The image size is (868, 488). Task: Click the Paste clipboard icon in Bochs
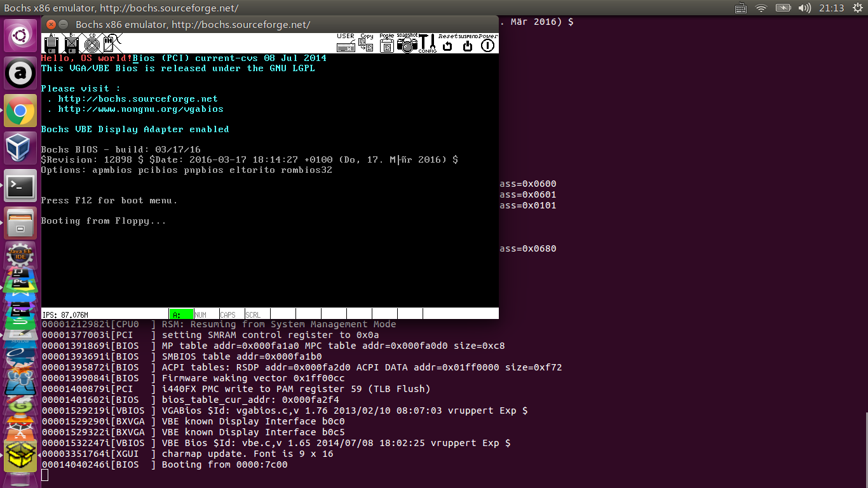[x=386, y=43]
